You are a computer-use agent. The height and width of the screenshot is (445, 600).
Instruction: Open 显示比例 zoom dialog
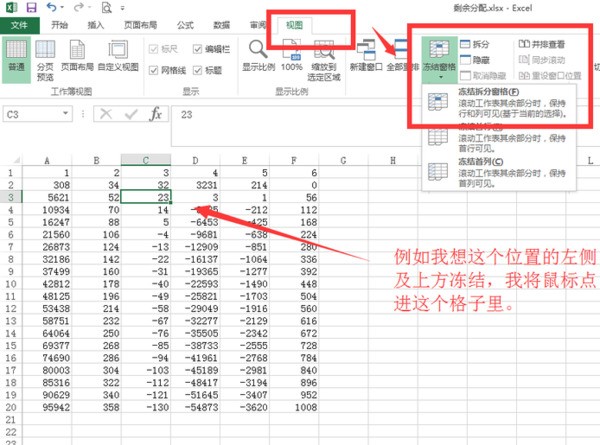258,56
